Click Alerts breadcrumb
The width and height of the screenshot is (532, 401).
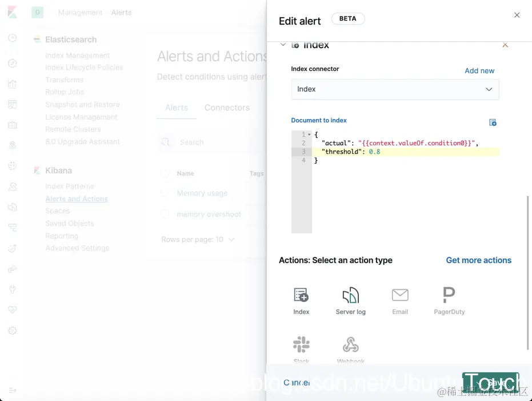[x=122, y=13]
